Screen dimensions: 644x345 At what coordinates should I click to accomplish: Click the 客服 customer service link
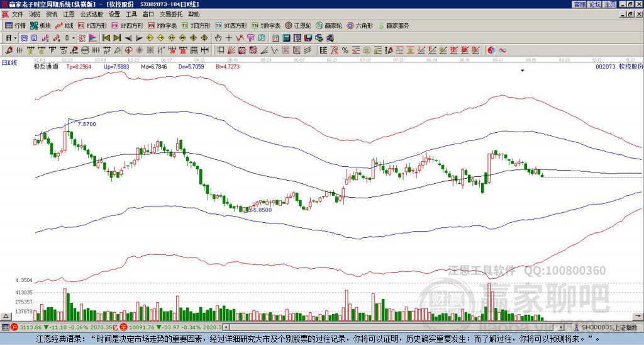579,4
